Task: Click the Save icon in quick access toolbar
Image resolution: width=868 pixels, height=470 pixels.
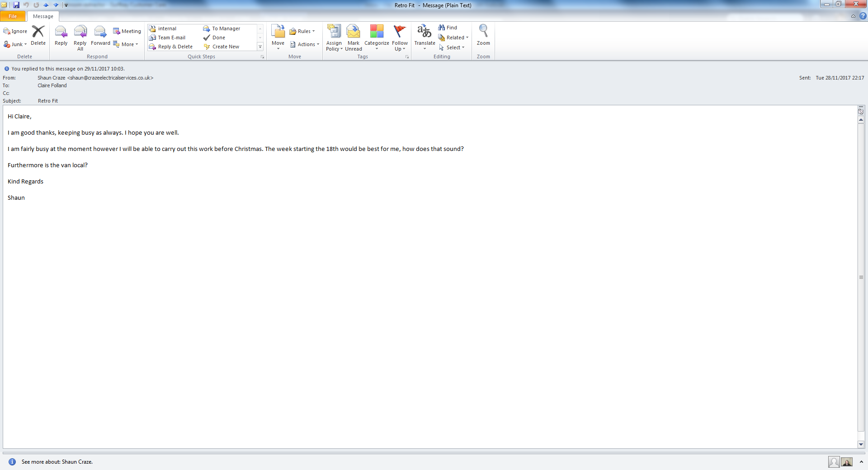Action: pos(16,5)
